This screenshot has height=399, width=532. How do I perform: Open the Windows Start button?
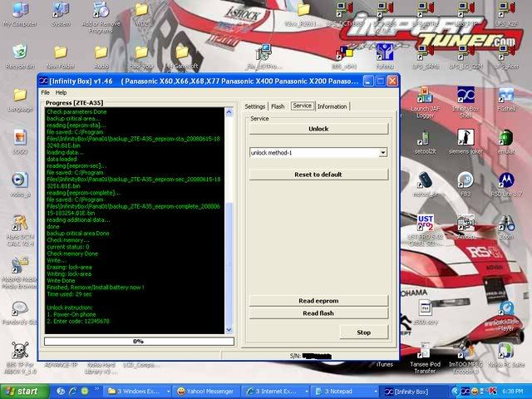pyautogui.click(x=24, y=392)
